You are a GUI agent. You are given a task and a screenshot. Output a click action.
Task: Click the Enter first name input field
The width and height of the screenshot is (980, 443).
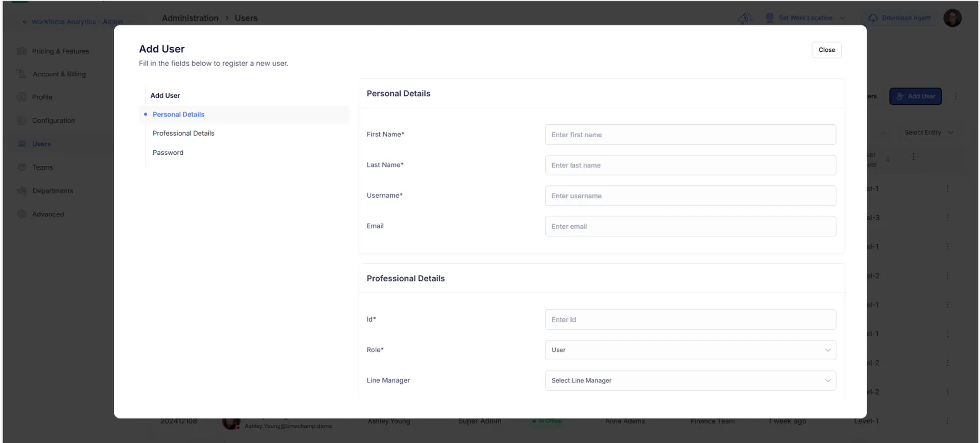tap(690, 134)
